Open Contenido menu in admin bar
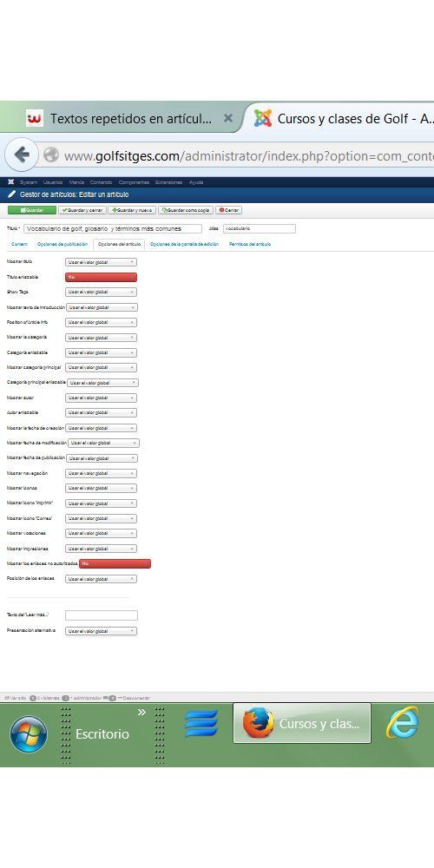Screen dimensions: 434x868 102,182
